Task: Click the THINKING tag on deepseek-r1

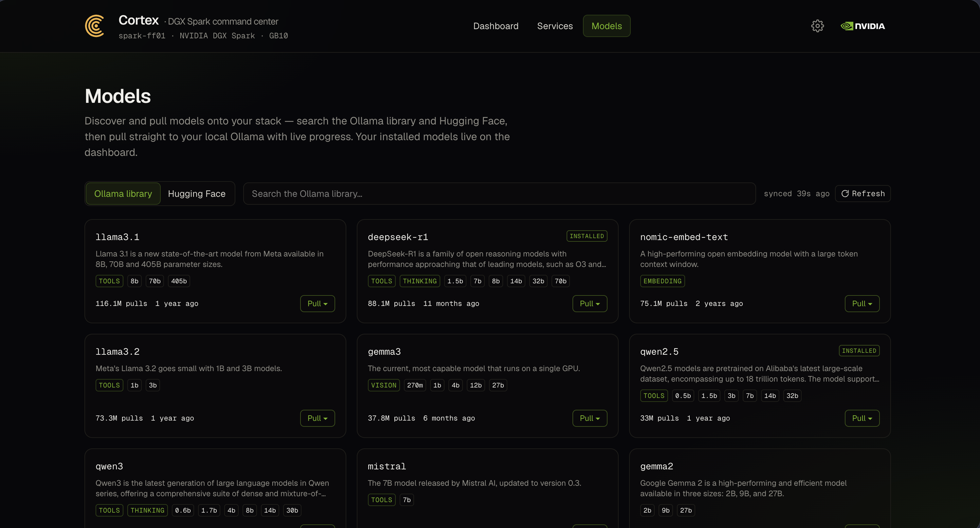Action: pyautogui.click(x=420, y=281)
